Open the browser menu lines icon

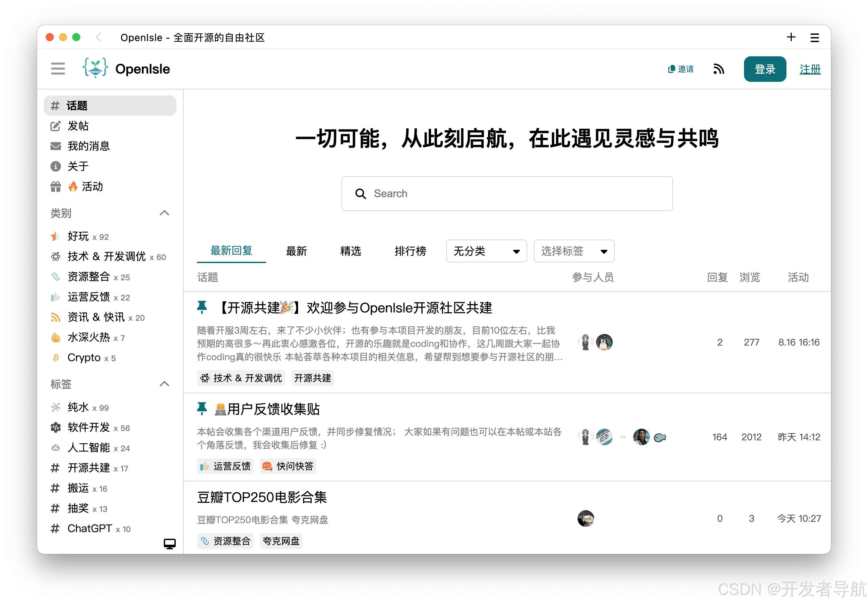[x=815, y=37]
